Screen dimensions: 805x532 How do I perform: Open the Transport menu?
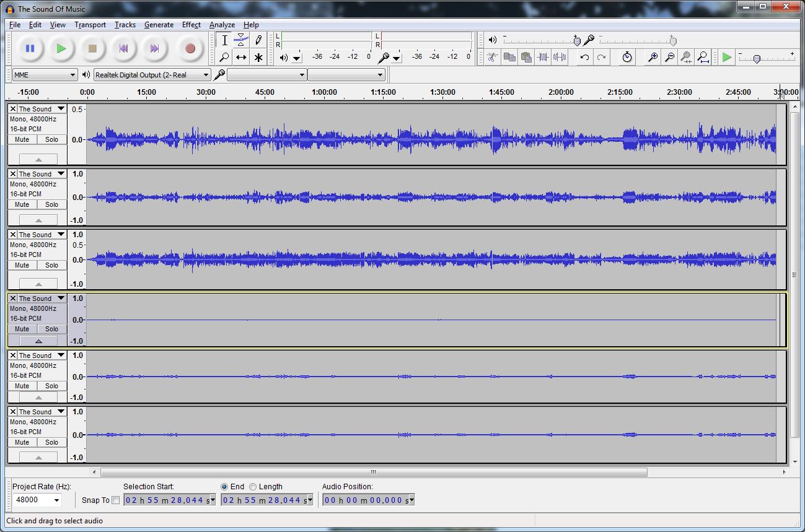point(90,25)
